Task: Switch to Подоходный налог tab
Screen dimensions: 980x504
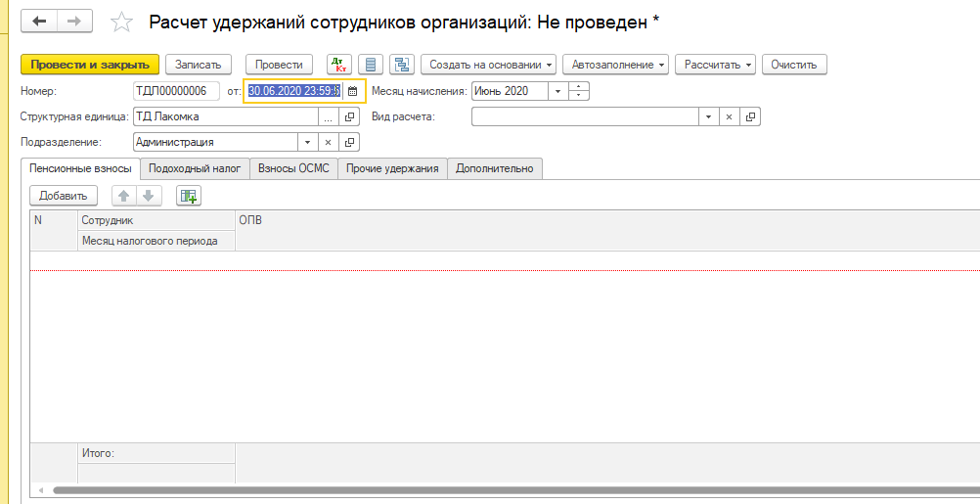Action: (195, 169)
